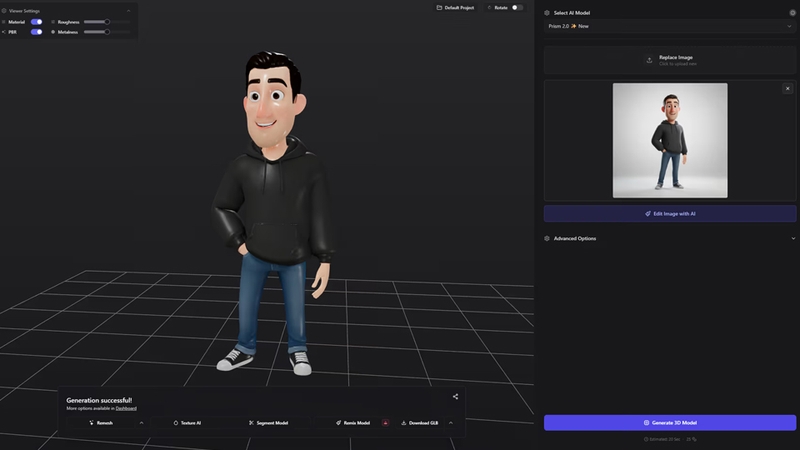Enable the Rotate toggle
The image size is (800, 450).
point(517,8)
